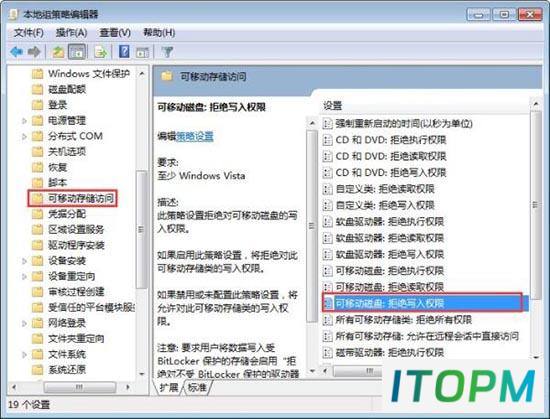Image resolution: width=550 pixels, height=419 pixels.
Task: Open the Help question mark icon
Action: pyautogui.click(x=124, y=52)
